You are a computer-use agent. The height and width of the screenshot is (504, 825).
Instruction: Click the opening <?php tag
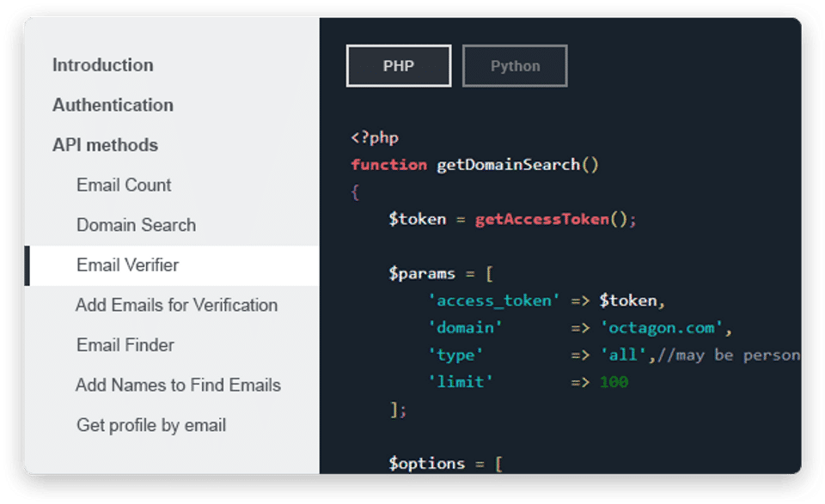click(375, 137)
